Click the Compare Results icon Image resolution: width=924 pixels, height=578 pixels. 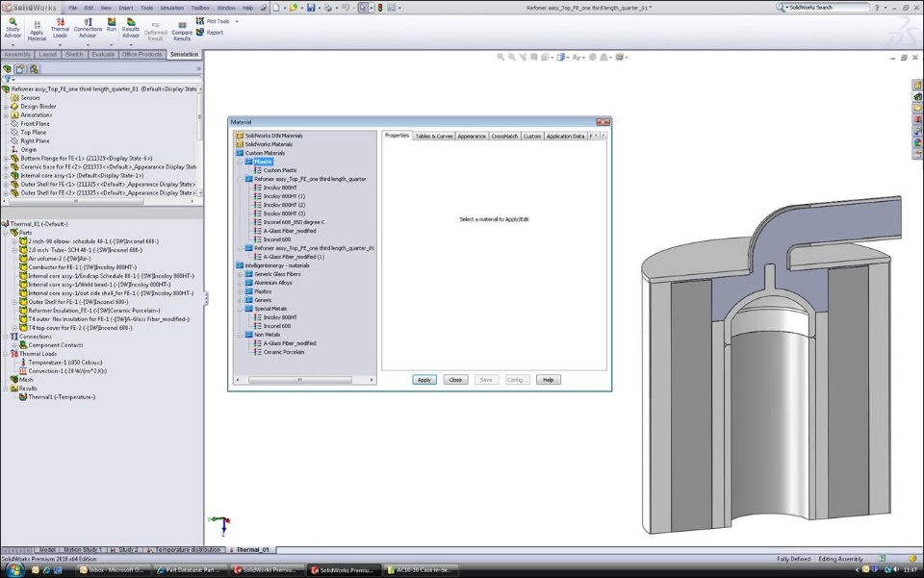[x=182, y=31]
